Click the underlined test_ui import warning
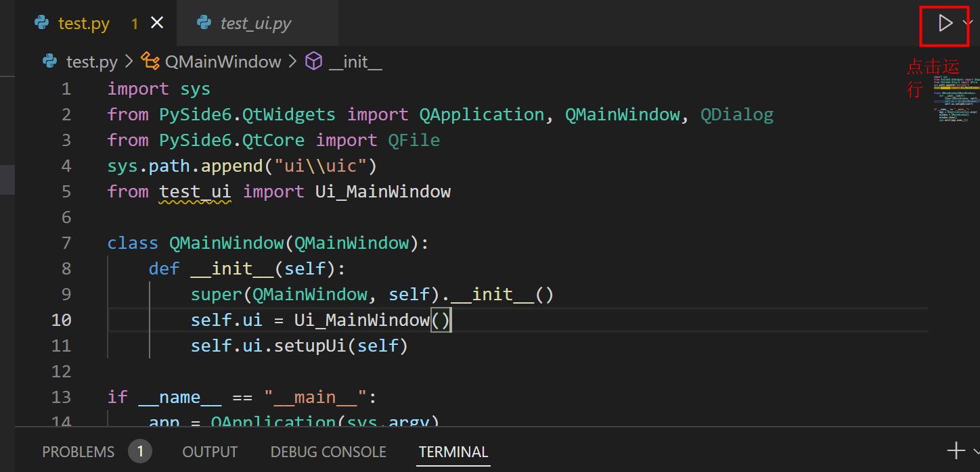 click(195, 191)
